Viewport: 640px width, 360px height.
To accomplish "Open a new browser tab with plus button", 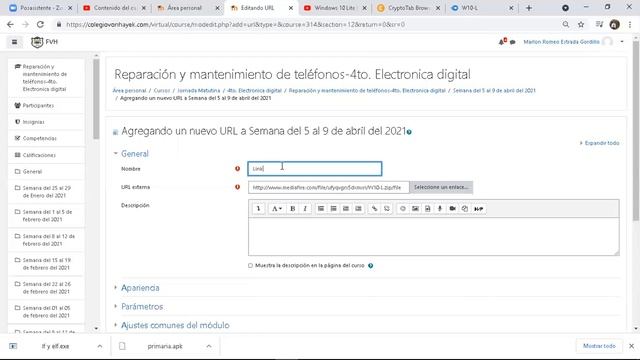I will 529,8.
